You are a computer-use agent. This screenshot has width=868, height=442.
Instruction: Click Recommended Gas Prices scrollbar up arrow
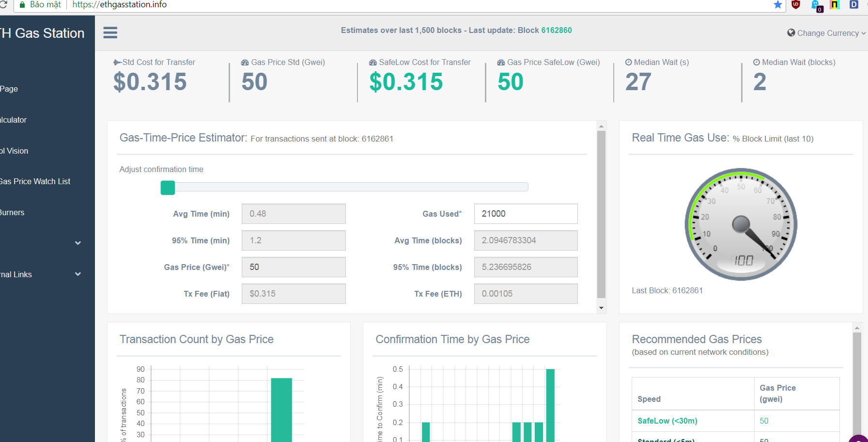coord(857,328)
